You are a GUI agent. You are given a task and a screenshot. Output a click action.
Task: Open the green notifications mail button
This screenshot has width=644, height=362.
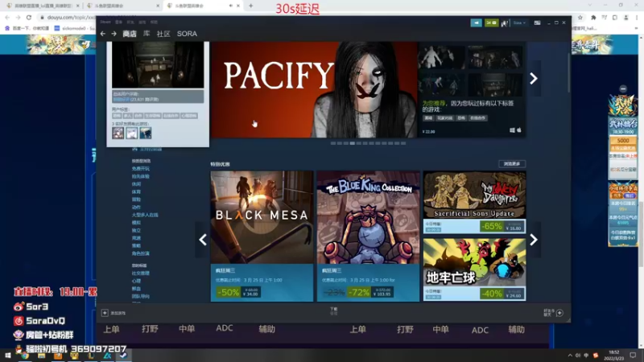tap(491, 23)
